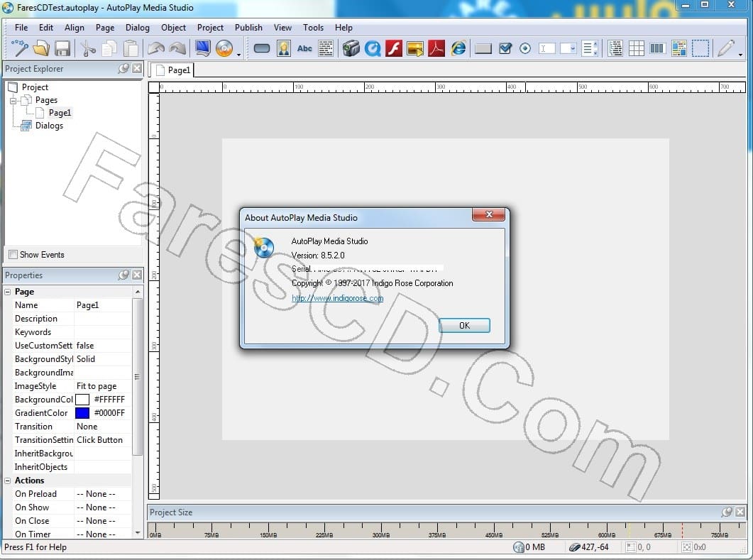Open the indigorose.com link
The image size is (753, 560).
[337, 298]
